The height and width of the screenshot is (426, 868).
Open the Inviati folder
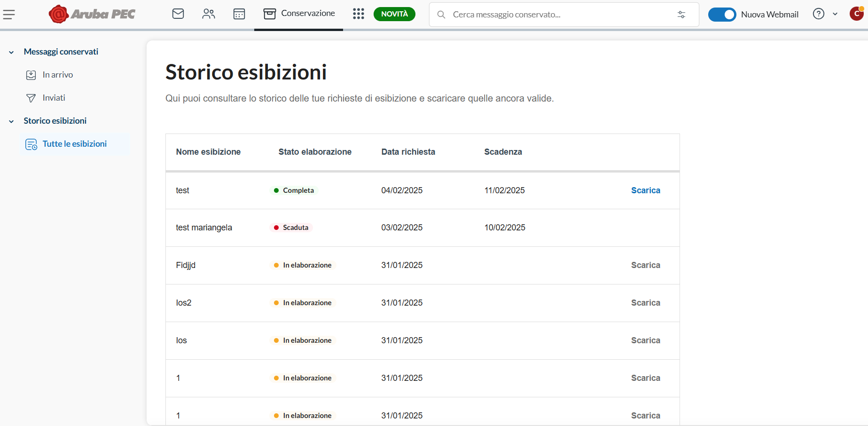click(54, 98)
